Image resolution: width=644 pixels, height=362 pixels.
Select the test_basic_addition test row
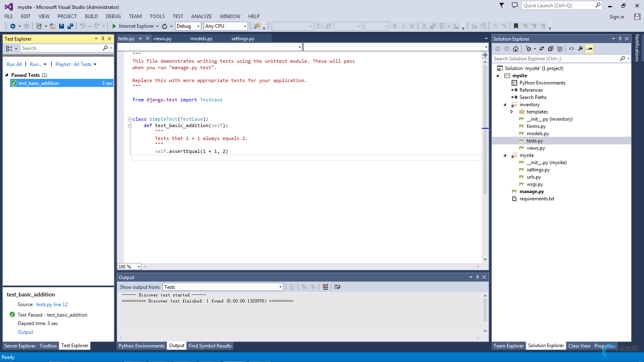[x=62, y=83]
